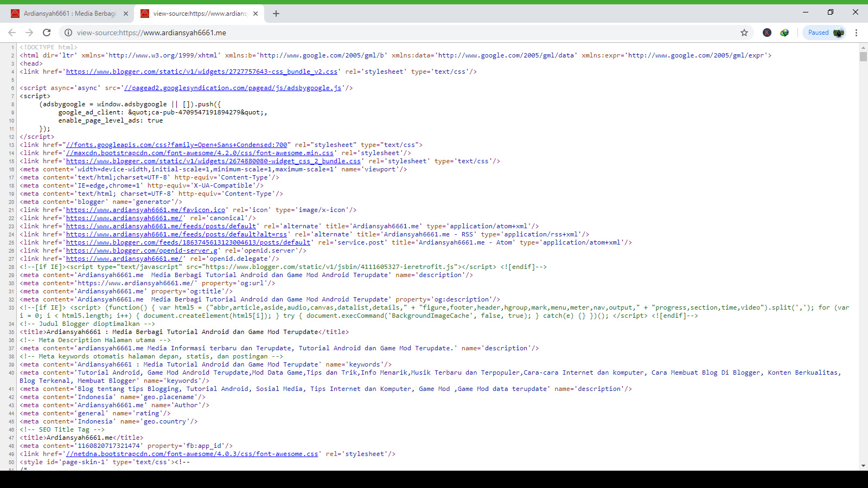Click meta name='Author' line

point(114,405)
